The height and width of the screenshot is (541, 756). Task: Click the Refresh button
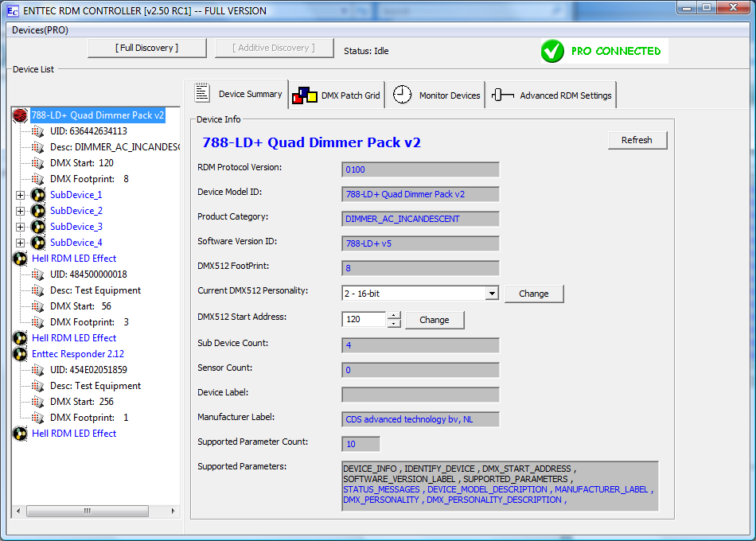click(637, 140)
